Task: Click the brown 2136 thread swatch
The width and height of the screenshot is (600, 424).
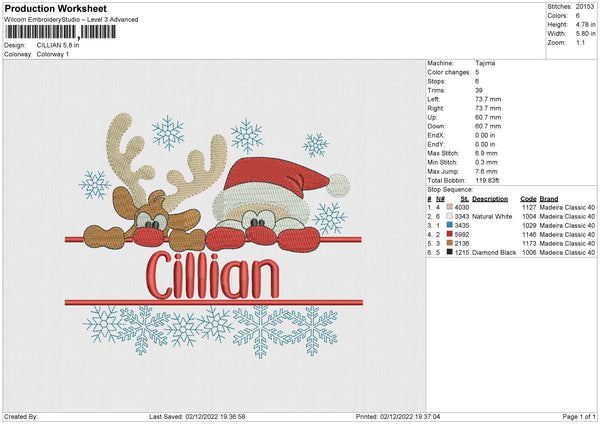Action: point(449,243)
